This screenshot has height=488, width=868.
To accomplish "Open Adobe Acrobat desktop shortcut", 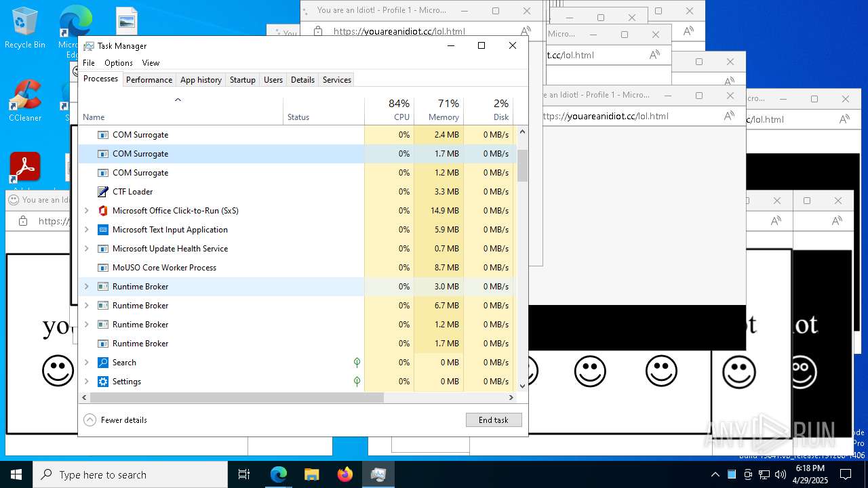I will tap(25, 167).
